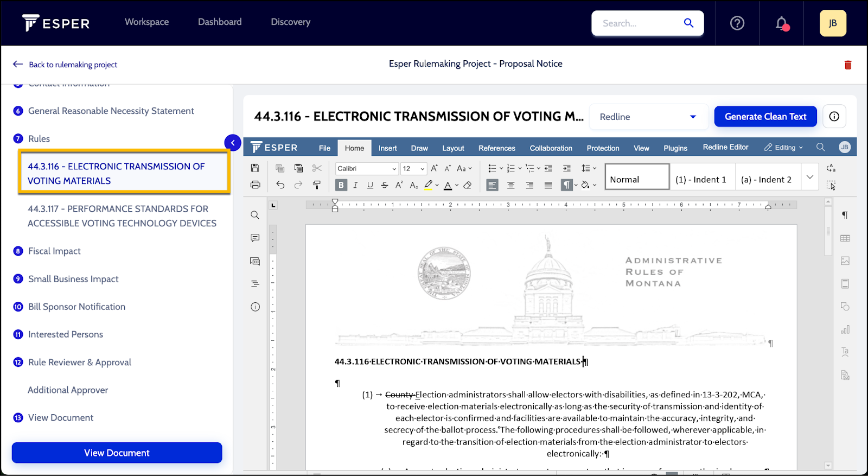Toggle Italic formatting
The width and height of the screenshot is (868, 476).
tap(355, 185)
